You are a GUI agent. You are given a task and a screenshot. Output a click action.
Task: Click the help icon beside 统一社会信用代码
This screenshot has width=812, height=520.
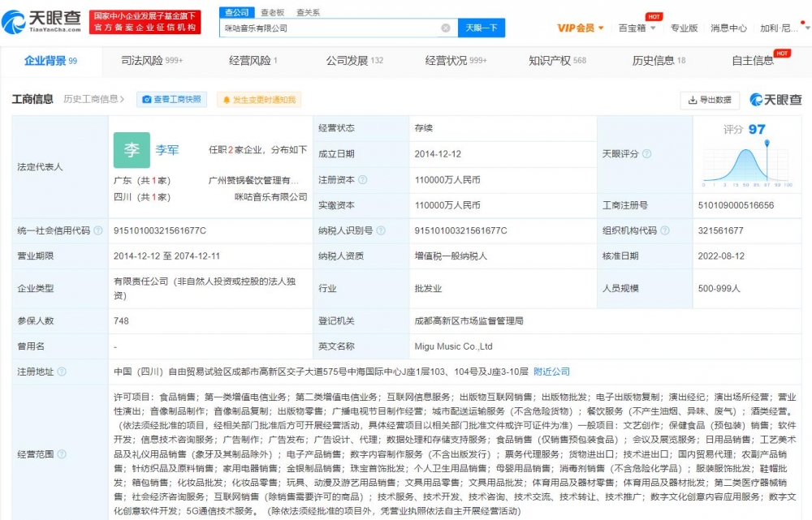(98, 230)
